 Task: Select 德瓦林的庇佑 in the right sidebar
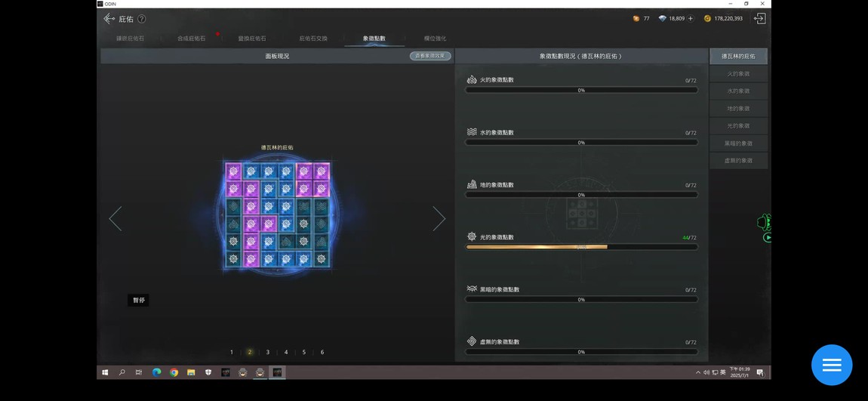tap(738, 56)
